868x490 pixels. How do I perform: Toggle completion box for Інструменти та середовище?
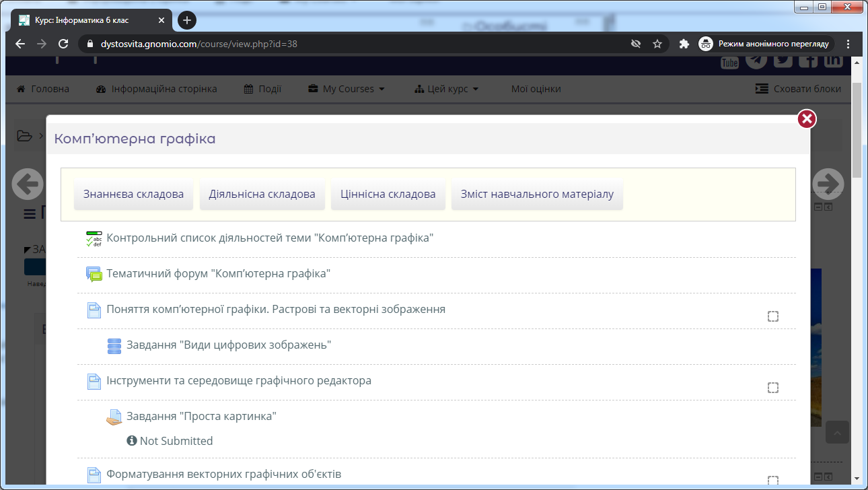coord(773,388)
